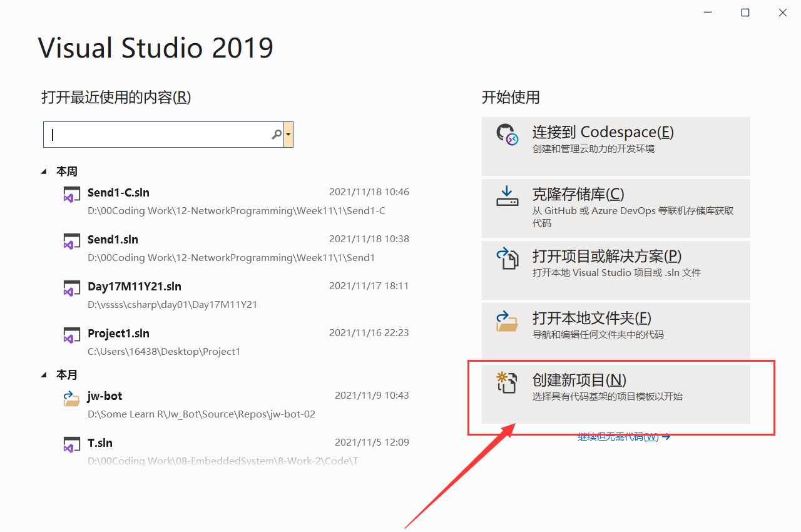The width and height of the screenshot is (801, 532).
Task: Click the Codespace connection icon
Action: [507, 135]
